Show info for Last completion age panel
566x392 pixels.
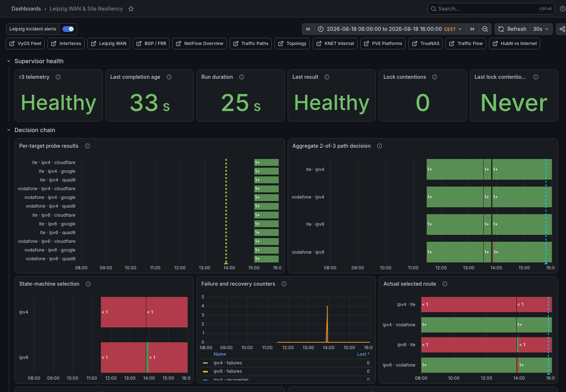coord(169,77)
